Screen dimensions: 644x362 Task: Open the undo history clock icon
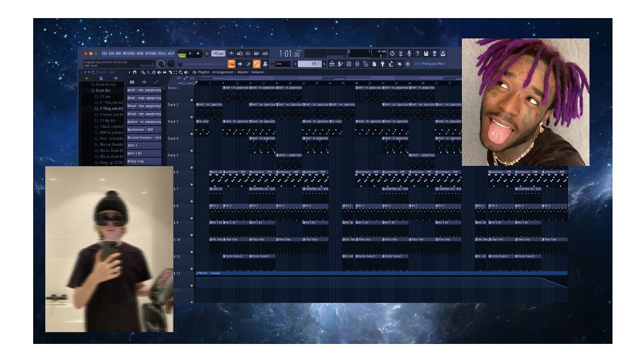click(392, 54)
